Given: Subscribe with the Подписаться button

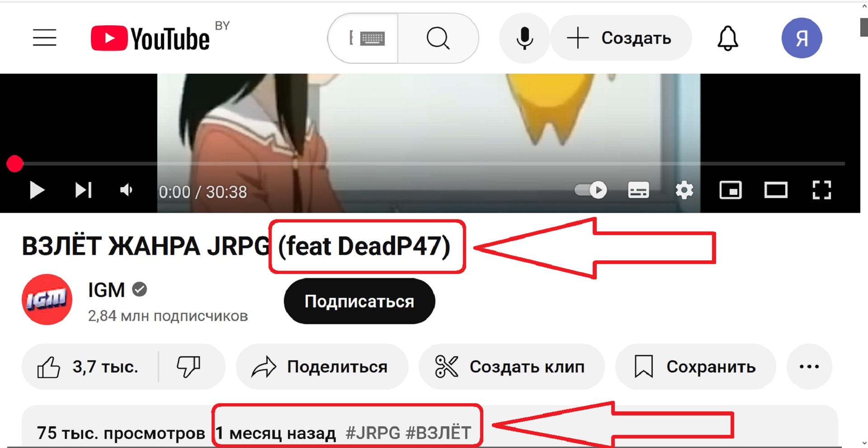Looking at the screenshot, I should point(359,301).
